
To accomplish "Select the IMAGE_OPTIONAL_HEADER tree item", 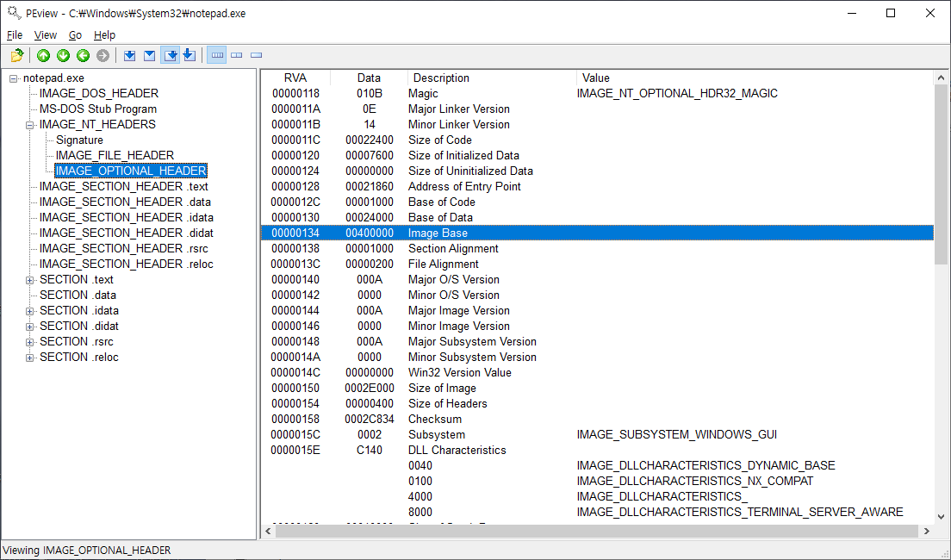I will tap(131, 171).
